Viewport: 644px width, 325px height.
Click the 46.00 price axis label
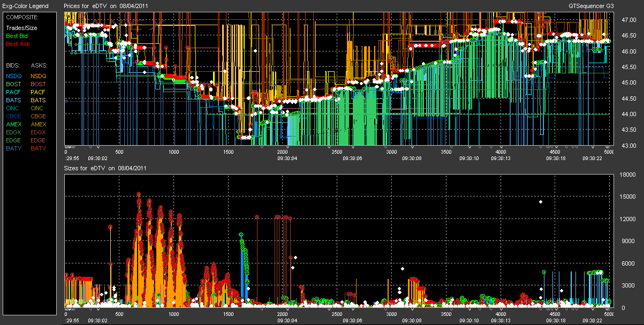pyautogui.click(x=628, y=51)
